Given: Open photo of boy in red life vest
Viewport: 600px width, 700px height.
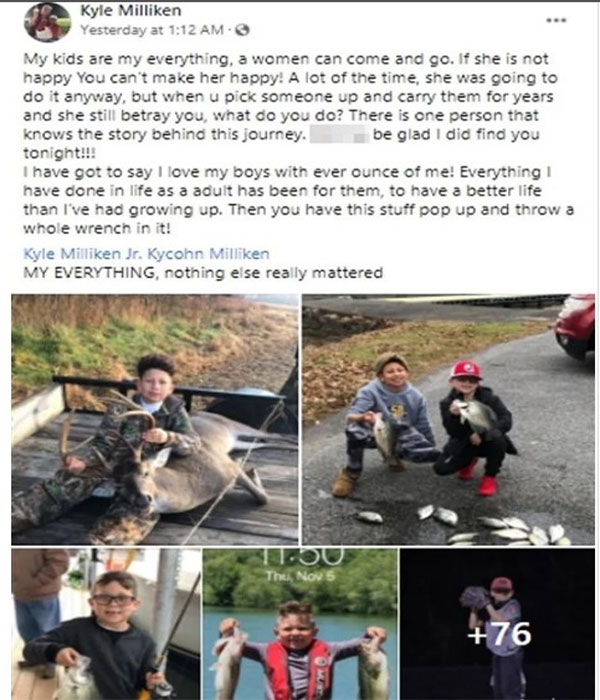Looking at the screenshot, I should (x=300, y=624).
